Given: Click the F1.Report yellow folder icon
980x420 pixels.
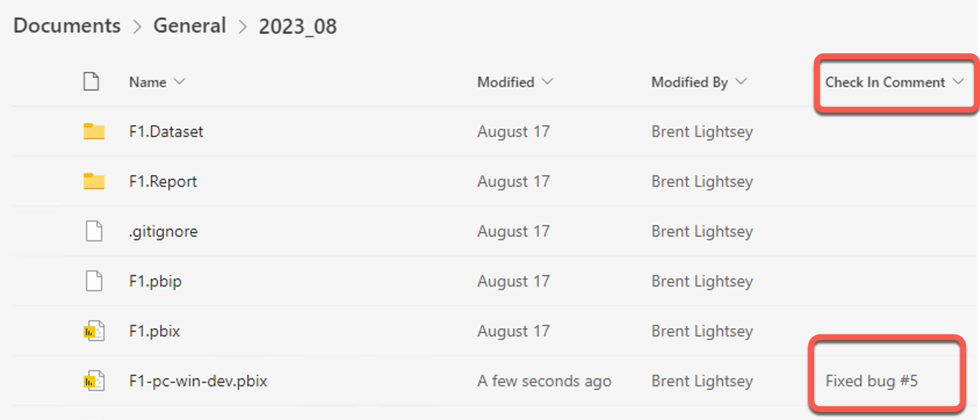Looking at the screenshot, I should point(93,181).
